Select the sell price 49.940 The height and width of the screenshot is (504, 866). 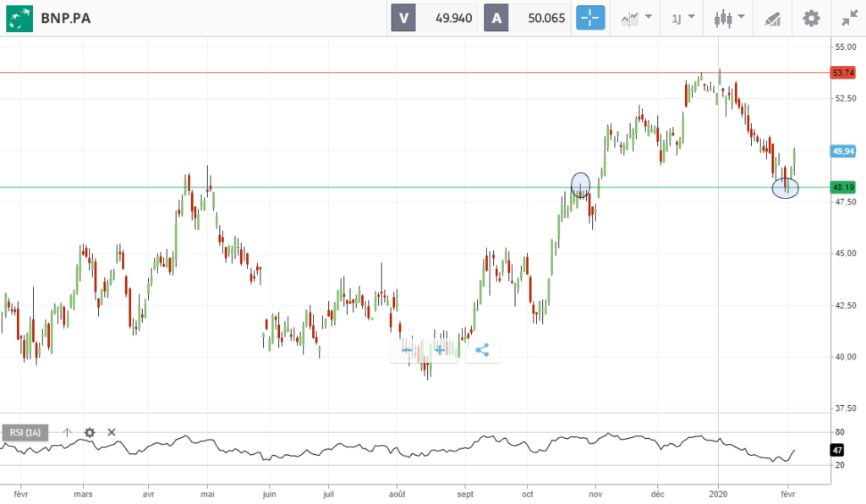[453, 19]
